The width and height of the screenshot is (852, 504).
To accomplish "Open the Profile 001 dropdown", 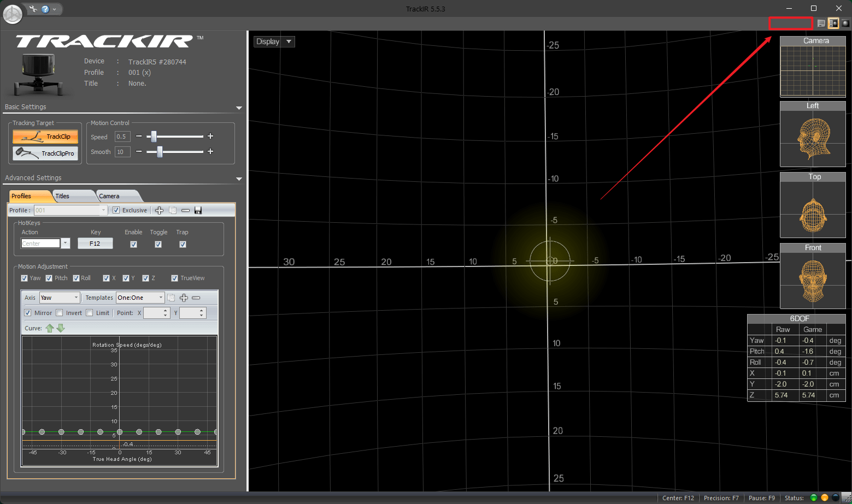I will tap(70, 210).
